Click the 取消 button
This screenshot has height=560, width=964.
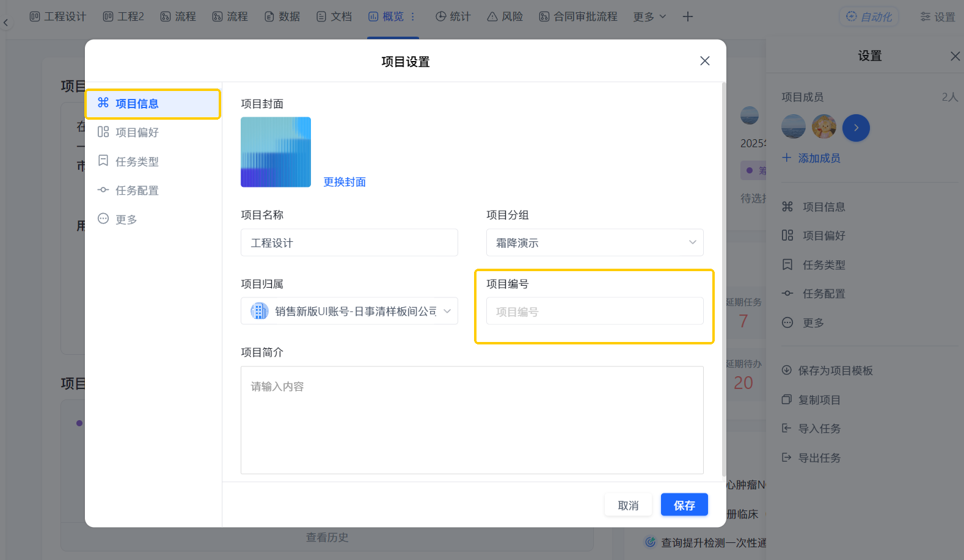628,505
